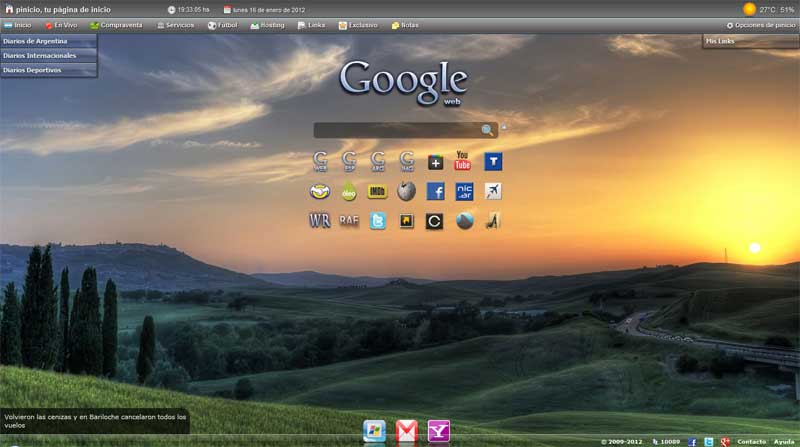The height and width of the screenshot is (447, 800).
Task: Click the Contacto link in the footer
Action: tap(751, 441)
